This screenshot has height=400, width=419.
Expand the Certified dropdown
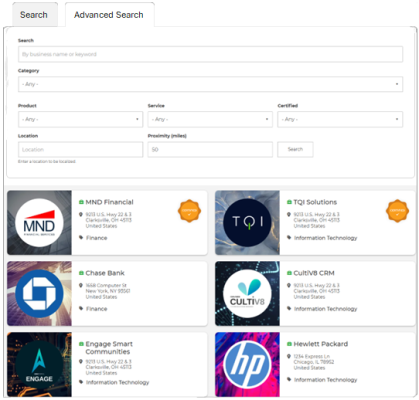pyautogui.click(x=340, y=119)
